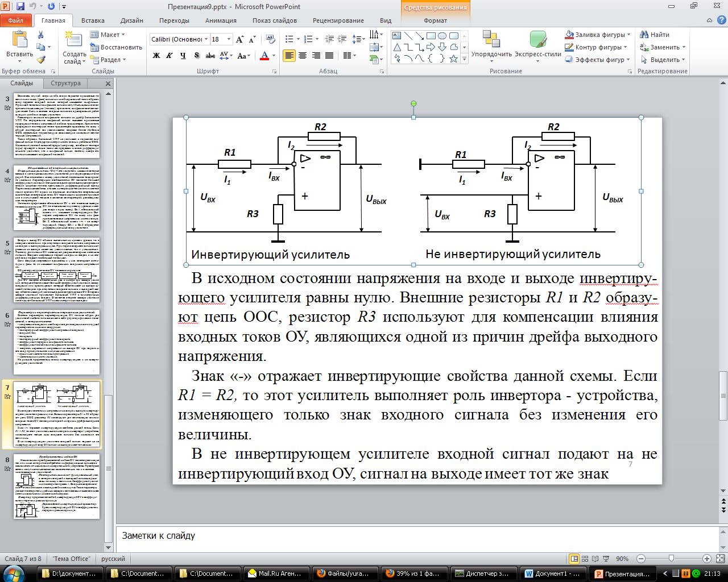Viewport: 728px width, 582px height.
Task: Select the Rectangle shape in the gallery
Action: pos(431,36)
